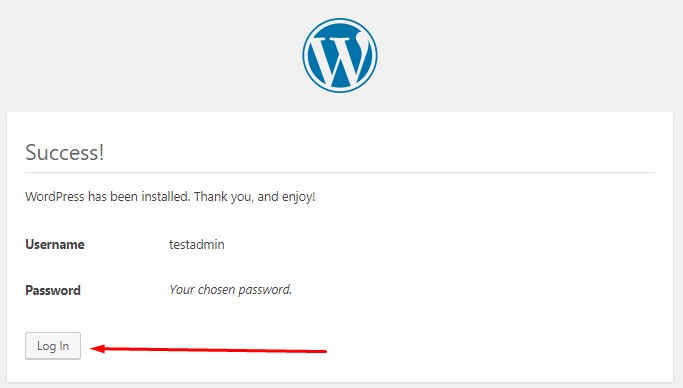Click the red arrow's pointed head

pyautogui.click(x=97, y=348)
